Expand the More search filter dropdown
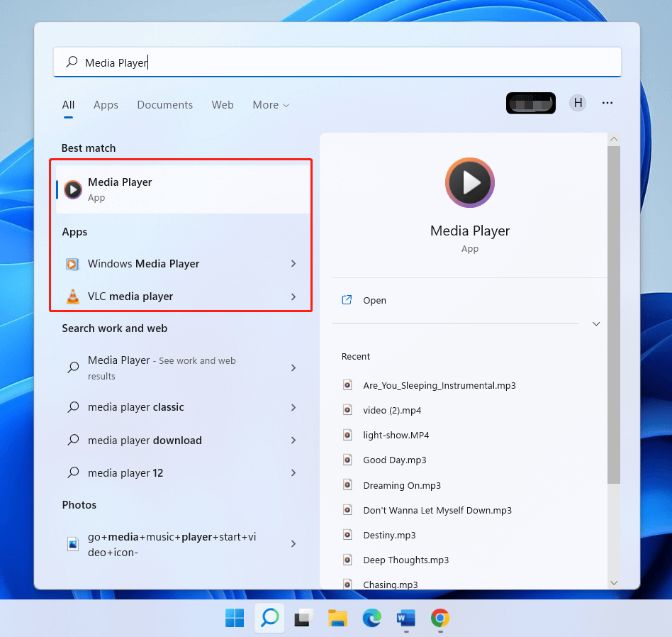The image size is (672, 637). (x=271, y=104)
